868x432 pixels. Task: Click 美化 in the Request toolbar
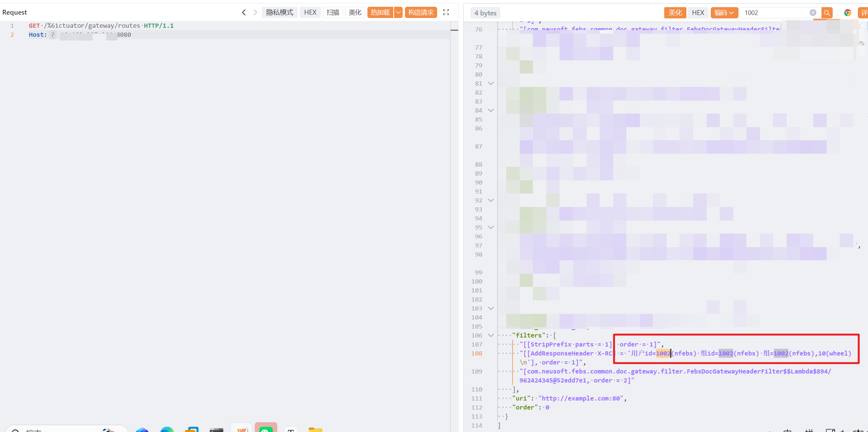tap(355, 12)
